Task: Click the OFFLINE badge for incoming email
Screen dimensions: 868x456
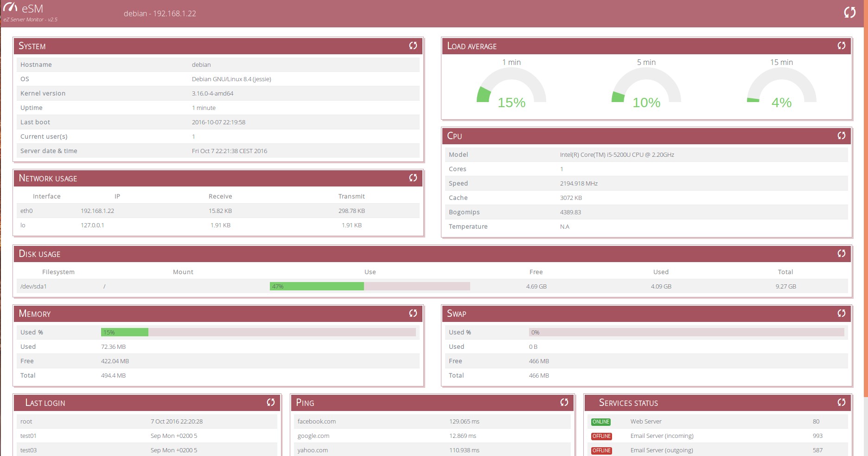Action: (601, 436)
